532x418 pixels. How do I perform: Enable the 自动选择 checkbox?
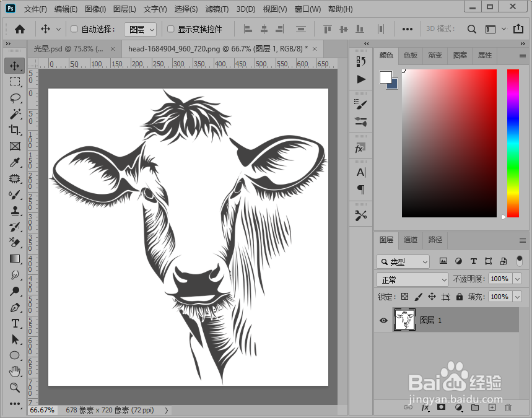click(x=74, y=29)
